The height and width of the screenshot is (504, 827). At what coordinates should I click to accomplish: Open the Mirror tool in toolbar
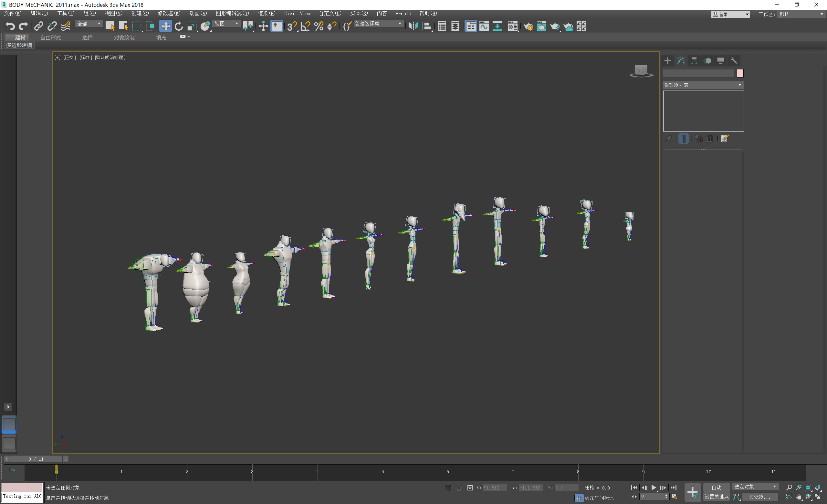413,26
